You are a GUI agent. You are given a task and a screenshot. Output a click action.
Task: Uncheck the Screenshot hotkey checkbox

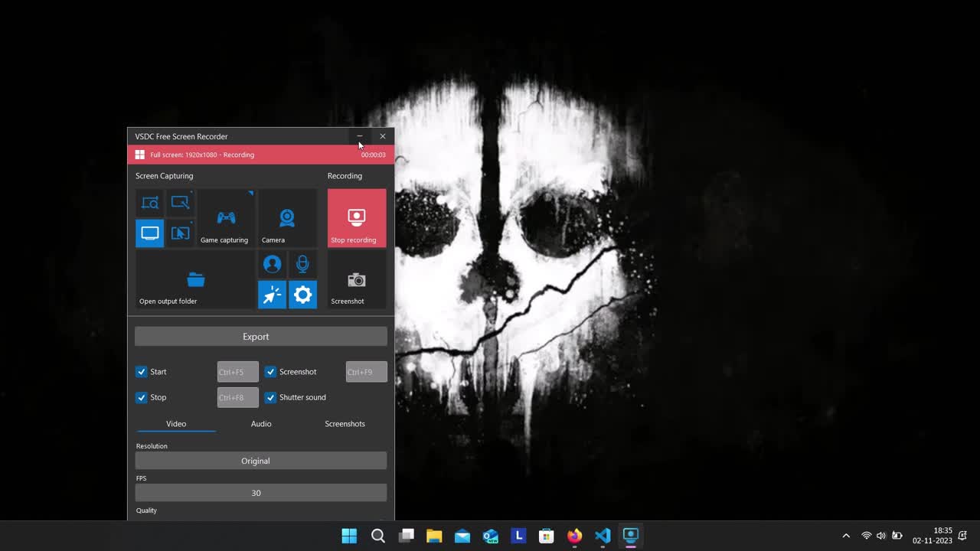[x=270, y=372]
